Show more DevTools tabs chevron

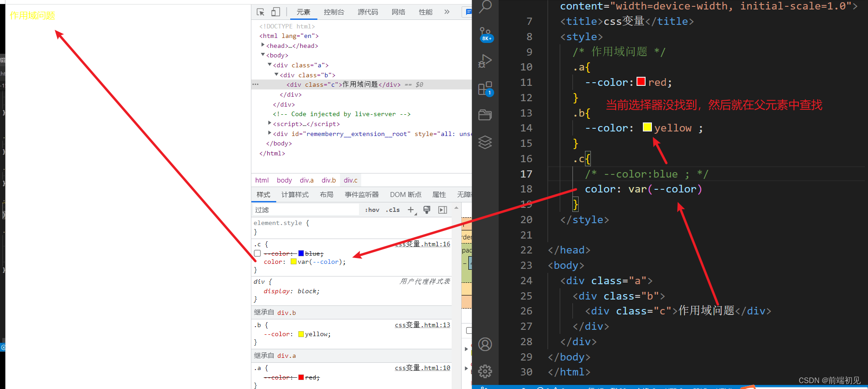tap(447, 12)
